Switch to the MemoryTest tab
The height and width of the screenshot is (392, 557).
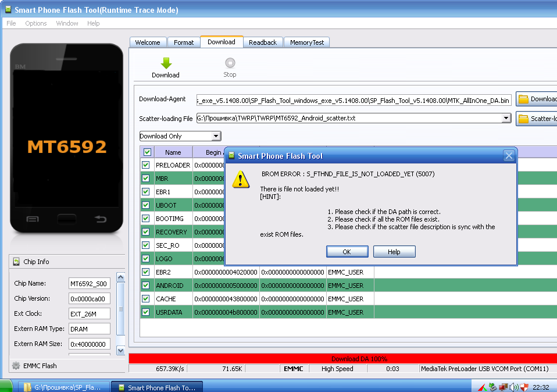coord(307,42)
